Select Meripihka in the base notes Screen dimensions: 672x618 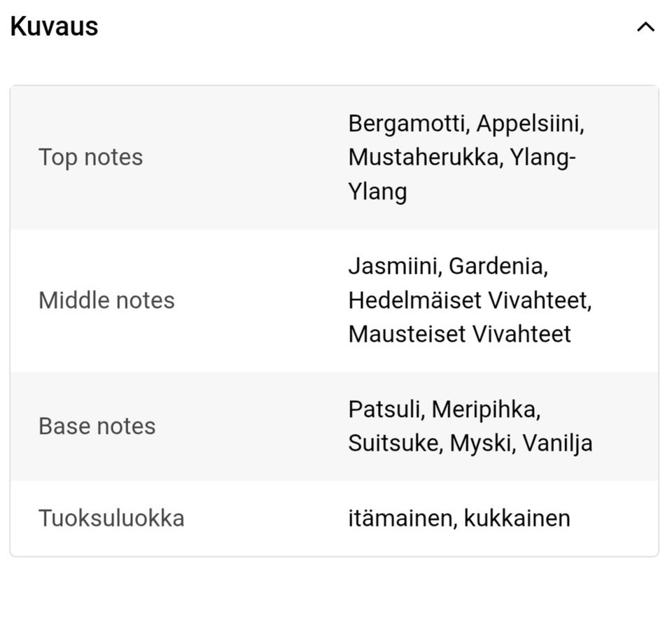[x=485, y=409]
